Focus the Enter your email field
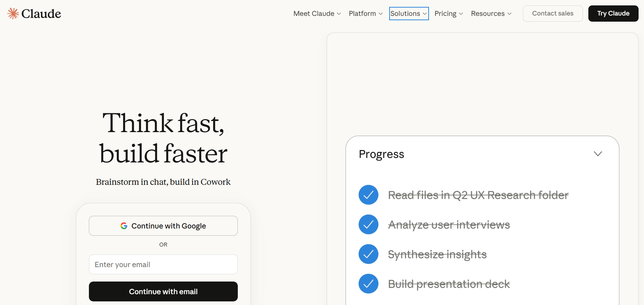 coord(163,265)
